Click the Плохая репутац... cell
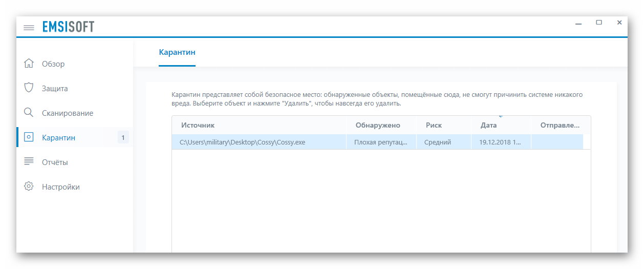The image size is (644, 269). pyautogui.click(x=382, y=142)
